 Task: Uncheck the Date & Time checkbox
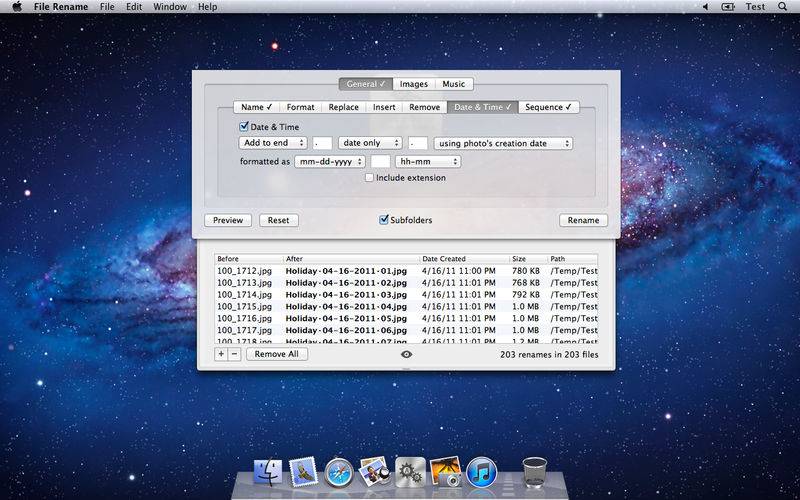[x=244, y=127]
